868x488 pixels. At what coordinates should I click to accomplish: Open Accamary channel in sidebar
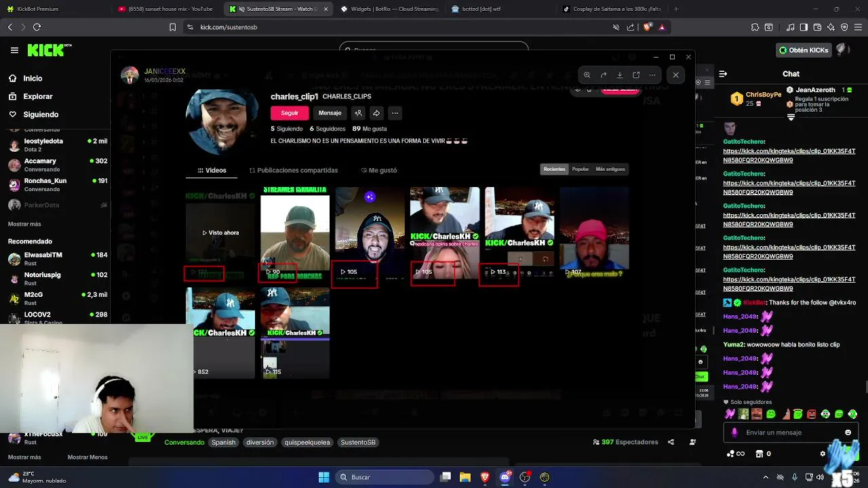pos(58,165)
